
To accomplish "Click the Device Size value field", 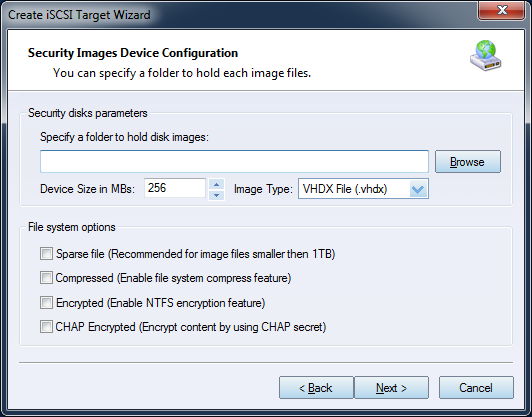I will tap(175, 188).
